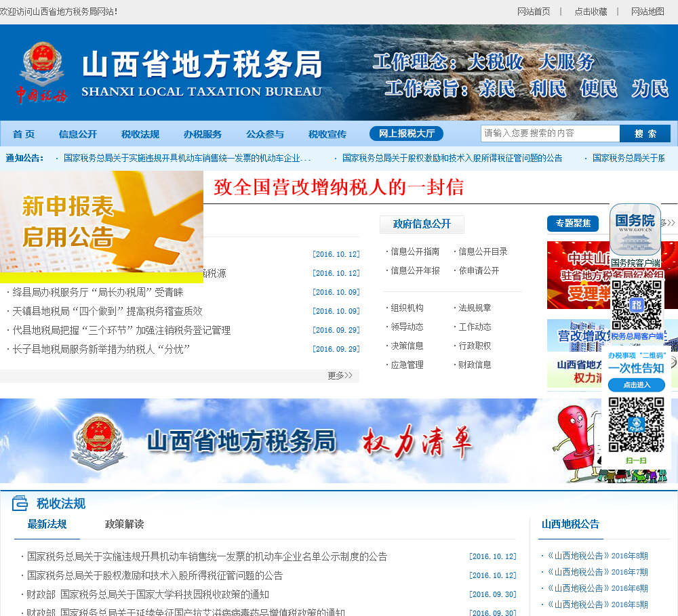Open 信息公开指南 link
The image size is (678, 616).
415,251
